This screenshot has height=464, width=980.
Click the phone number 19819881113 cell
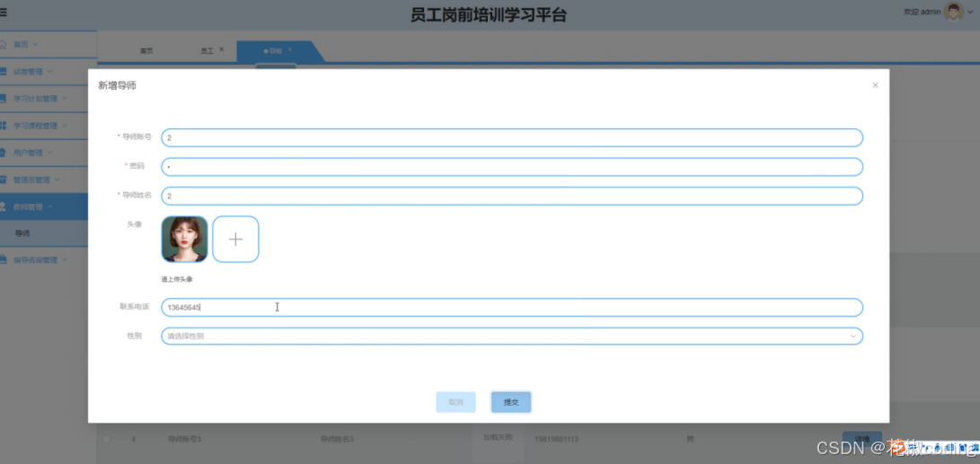556,439
